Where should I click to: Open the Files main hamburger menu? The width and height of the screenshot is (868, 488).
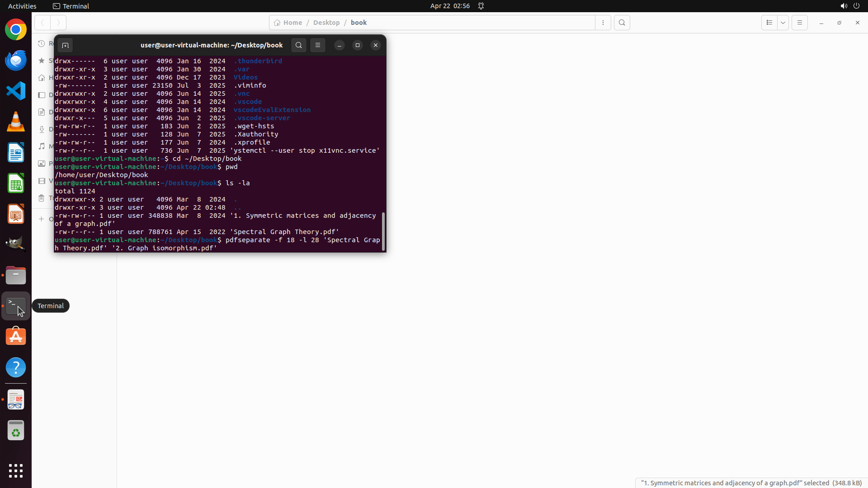point(800,23)
